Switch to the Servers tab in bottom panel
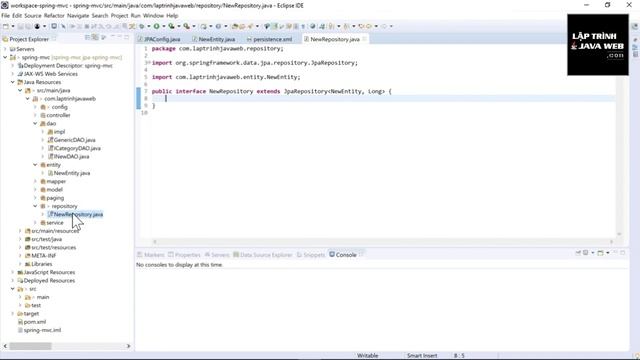640x360 pixels. click(217, 255)
